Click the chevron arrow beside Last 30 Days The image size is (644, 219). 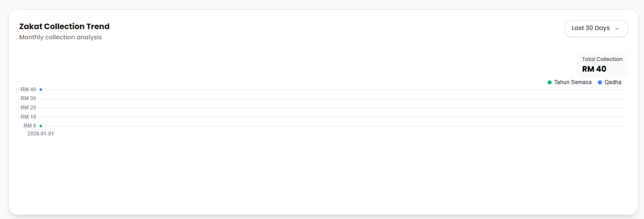pyautogui.click(x=617, y=29)
